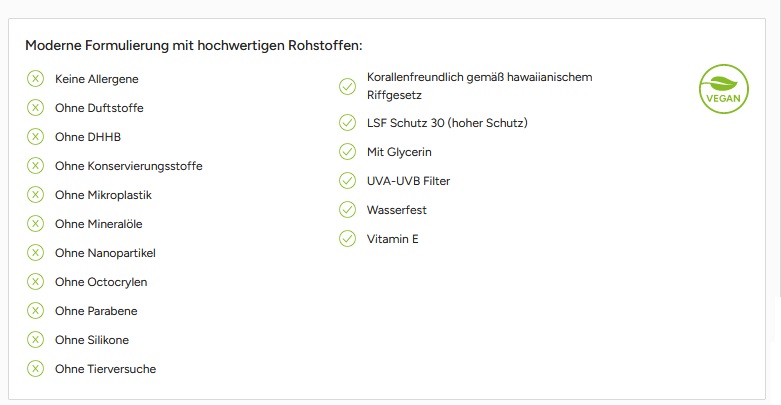This screenshot has height=405, width=781.
Task: Click the checkmark icon beside Korallenfreundlich
Action: (x=348, y=86)
